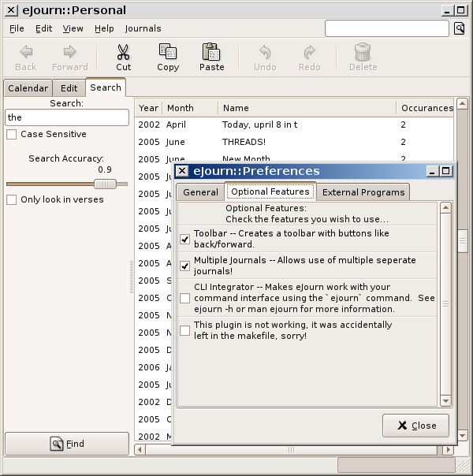The height and width of the screenshot is (476, 473).
Task: Enable Only look in verses option
Action: [x=12, y=199]
